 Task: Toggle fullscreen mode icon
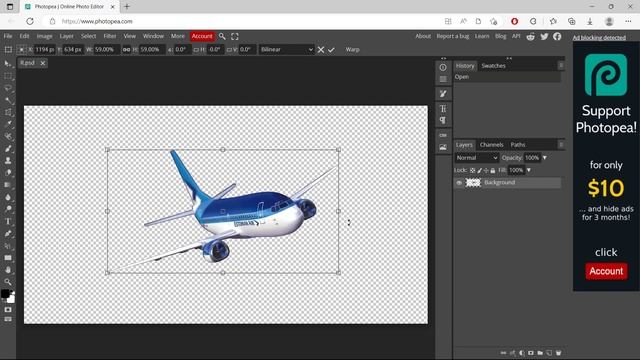tap(235, 36)
